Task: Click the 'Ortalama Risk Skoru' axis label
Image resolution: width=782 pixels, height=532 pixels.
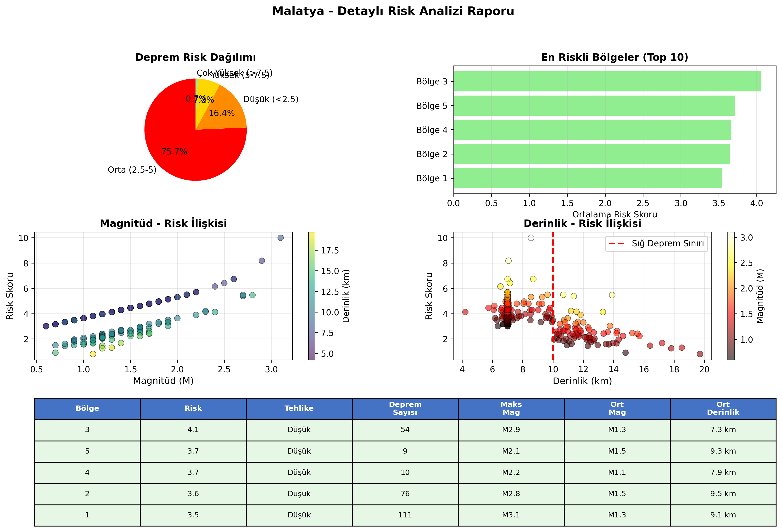Action: pyautogui.click(x=615, y=214)
